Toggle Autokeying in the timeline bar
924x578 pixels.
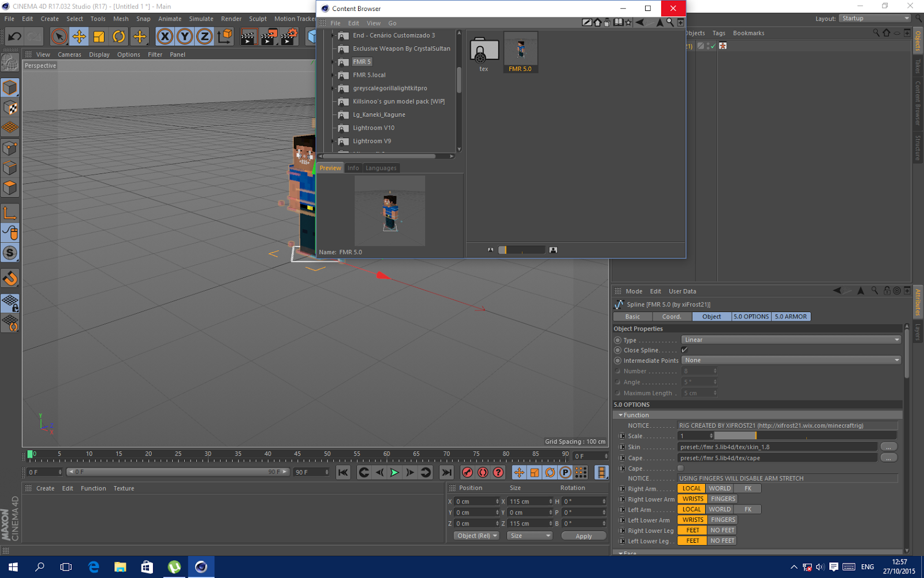(x=483, y=472)
